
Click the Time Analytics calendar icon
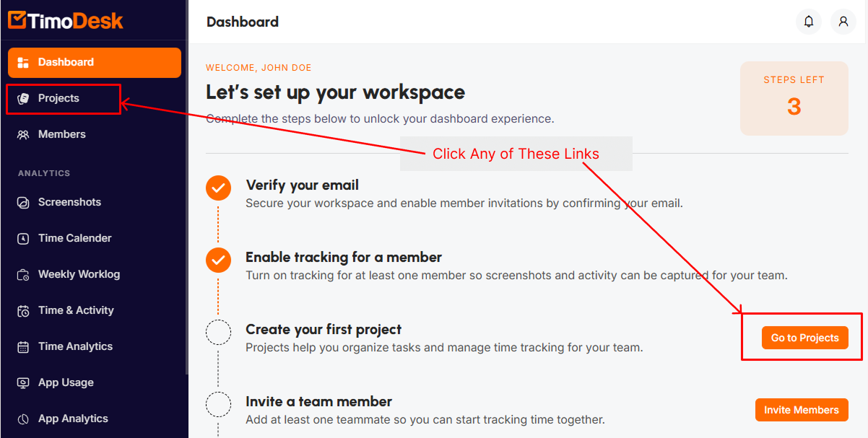[23, 347]
